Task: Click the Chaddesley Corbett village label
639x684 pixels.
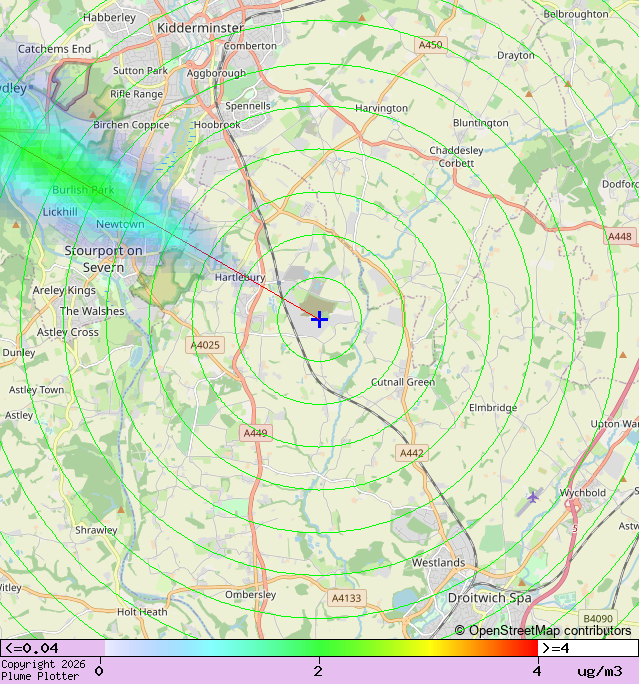Action: click(x=456, y=156)
